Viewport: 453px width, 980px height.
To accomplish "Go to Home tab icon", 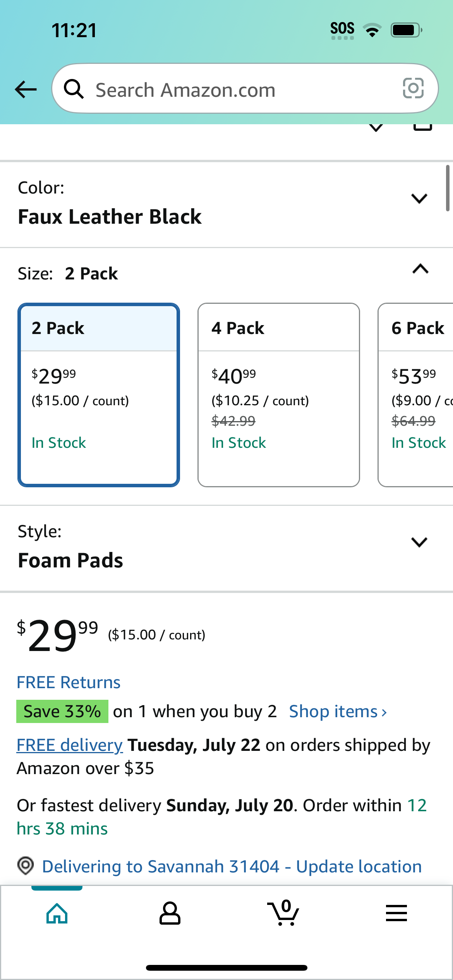I will click(x=57, y=913).
